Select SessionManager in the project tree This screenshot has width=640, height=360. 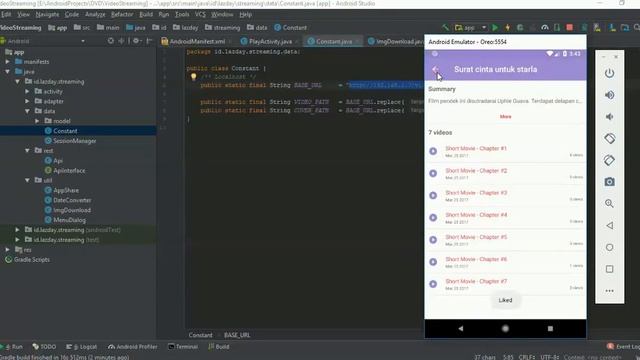74,141
